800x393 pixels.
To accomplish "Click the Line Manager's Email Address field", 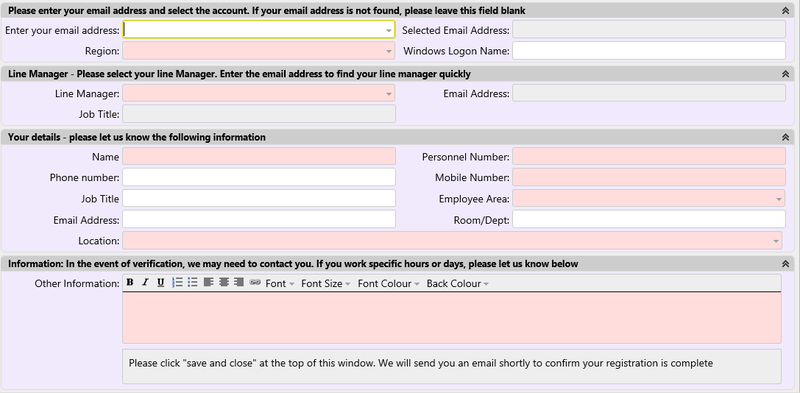I will click(x=649, y=93).
